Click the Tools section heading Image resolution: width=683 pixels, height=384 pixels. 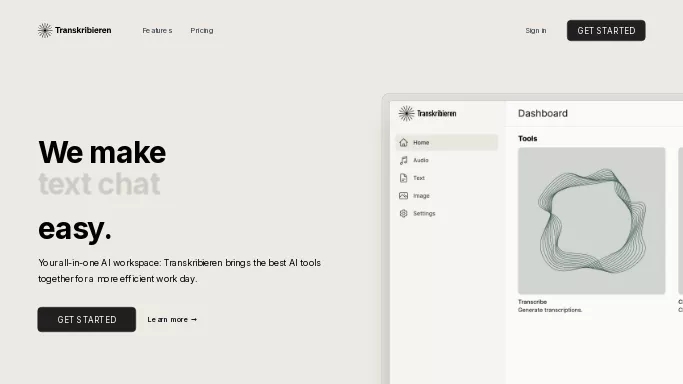click(x=527, y=138)
